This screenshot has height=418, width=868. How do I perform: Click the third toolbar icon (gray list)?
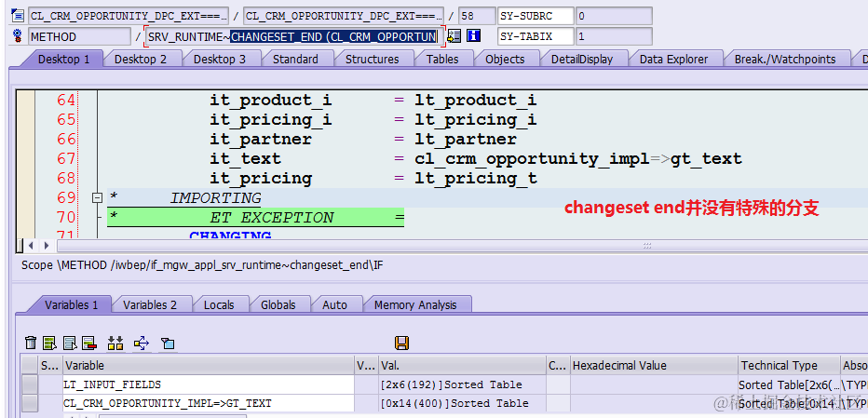coord(70,344)
